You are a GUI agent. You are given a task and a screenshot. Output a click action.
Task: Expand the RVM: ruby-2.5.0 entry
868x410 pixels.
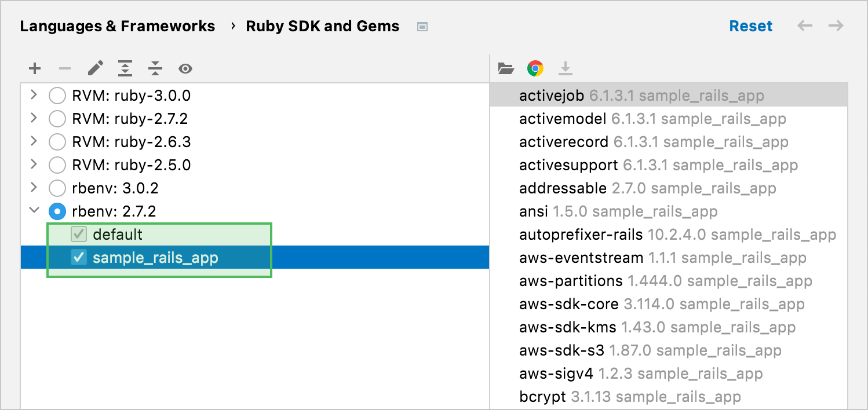[34, 164]
